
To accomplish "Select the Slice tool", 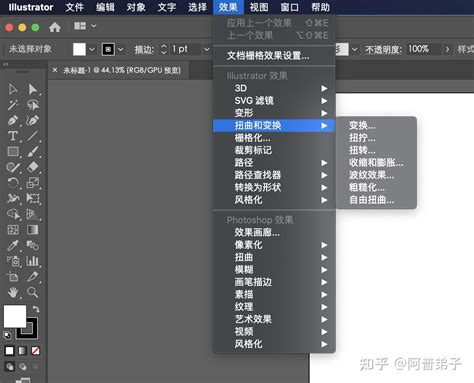I will 33,277.
